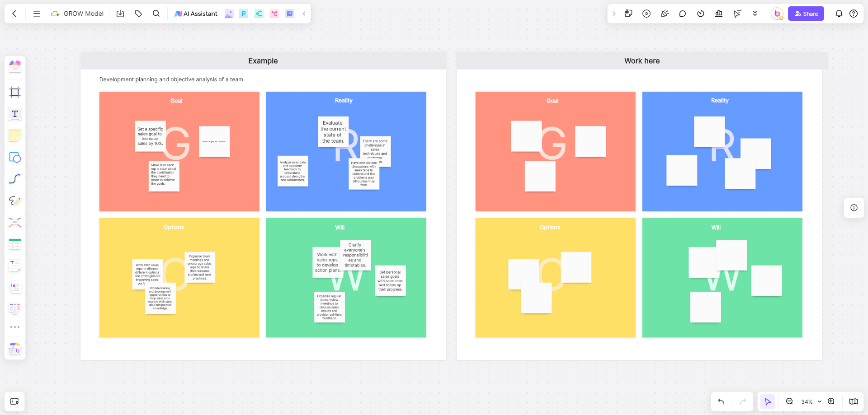Viewport: 868px width, 415px height.
Task: Select the Shape tool
Action: (x=15, y=157)
